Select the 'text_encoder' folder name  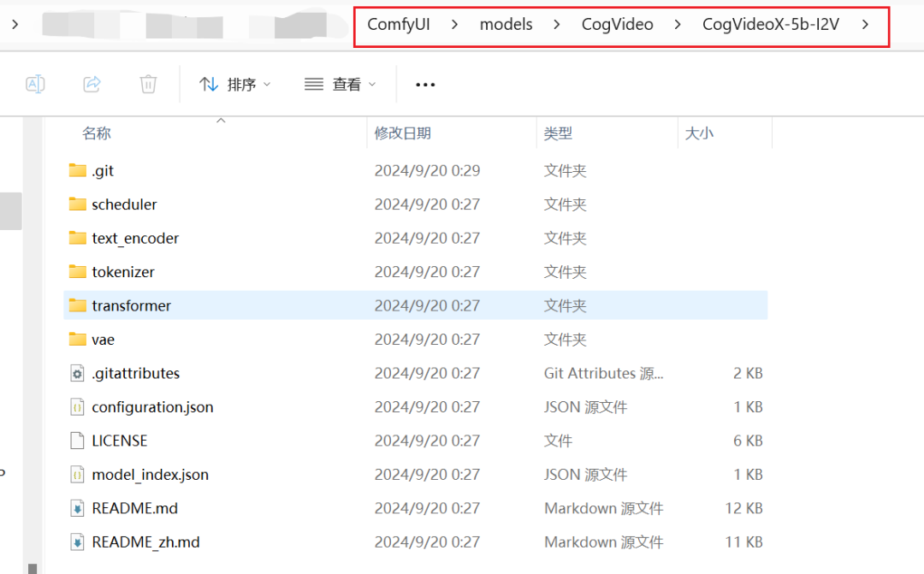[x=135, y=238]
